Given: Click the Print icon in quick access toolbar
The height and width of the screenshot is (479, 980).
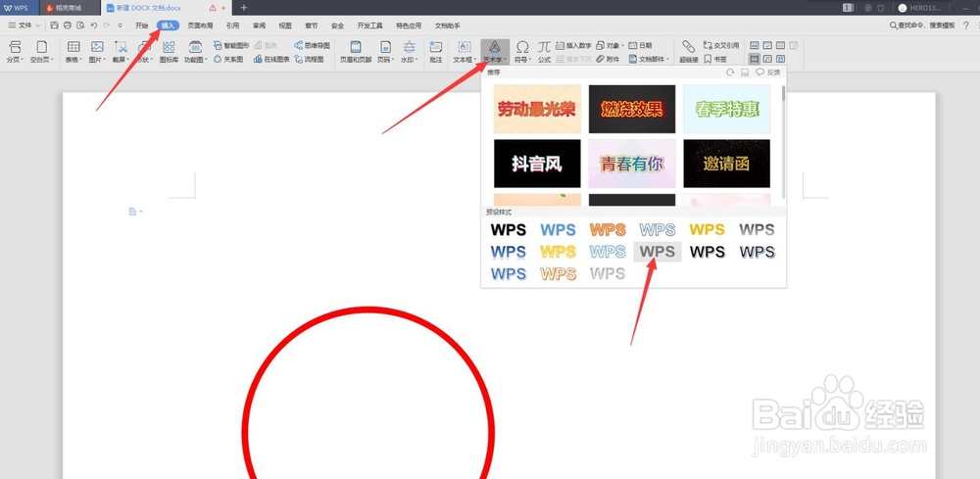Looking at the screenshot, I should coord(68,25).
